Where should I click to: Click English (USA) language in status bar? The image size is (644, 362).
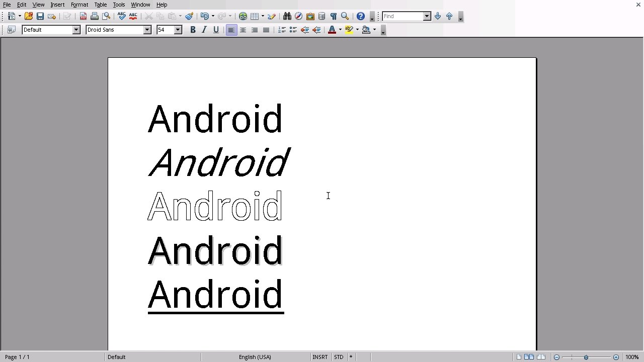[255, 357]
